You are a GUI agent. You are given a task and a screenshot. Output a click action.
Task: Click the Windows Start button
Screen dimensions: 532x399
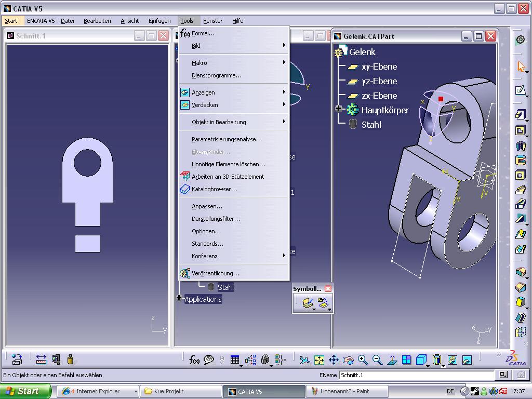pos(25,391)
